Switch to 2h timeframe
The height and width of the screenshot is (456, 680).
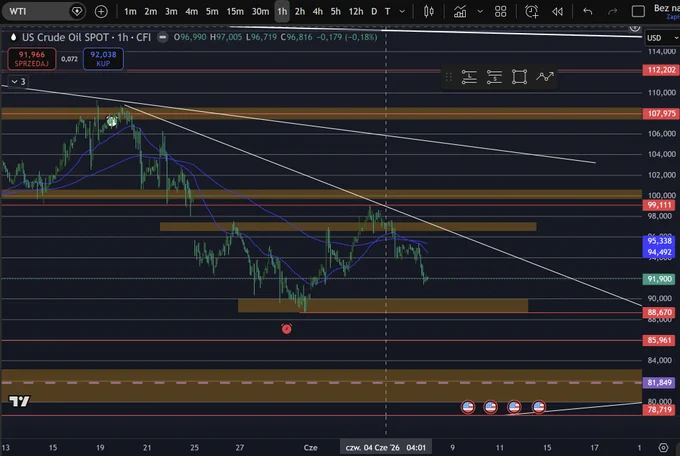[300, 12]
